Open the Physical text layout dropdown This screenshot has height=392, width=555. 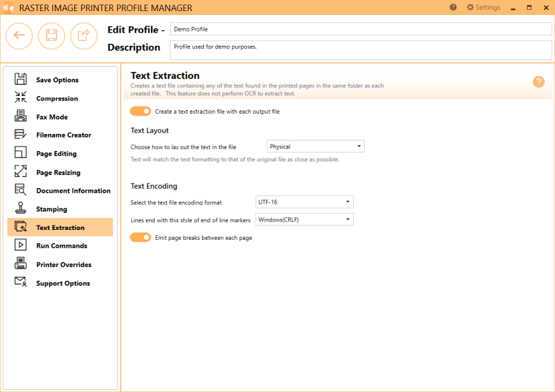click(315, 146)
